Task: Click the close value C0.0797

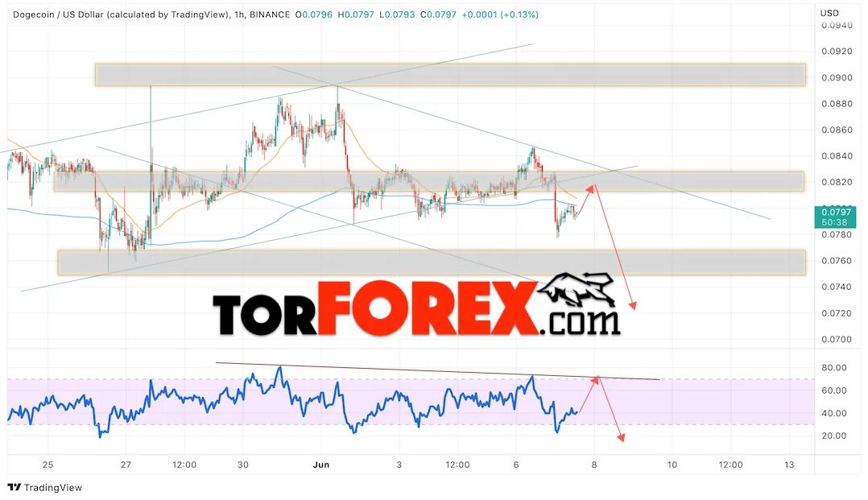Action: click(438, 14)
